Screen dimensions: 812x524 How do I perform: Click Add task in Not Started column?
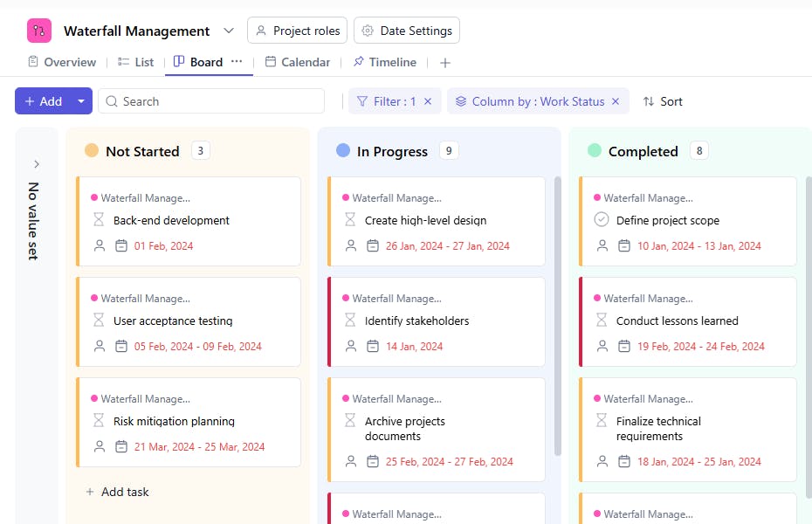coord(117,492)
